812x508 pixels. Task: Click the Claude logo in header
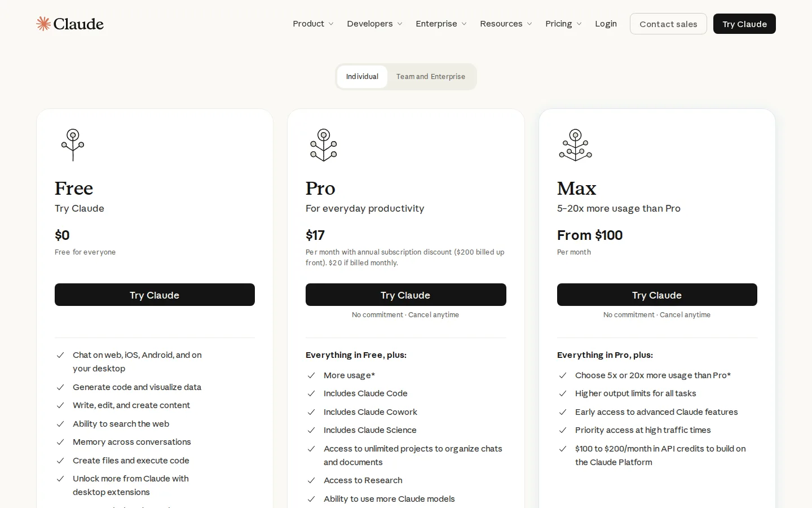click(x=70, y=24)
